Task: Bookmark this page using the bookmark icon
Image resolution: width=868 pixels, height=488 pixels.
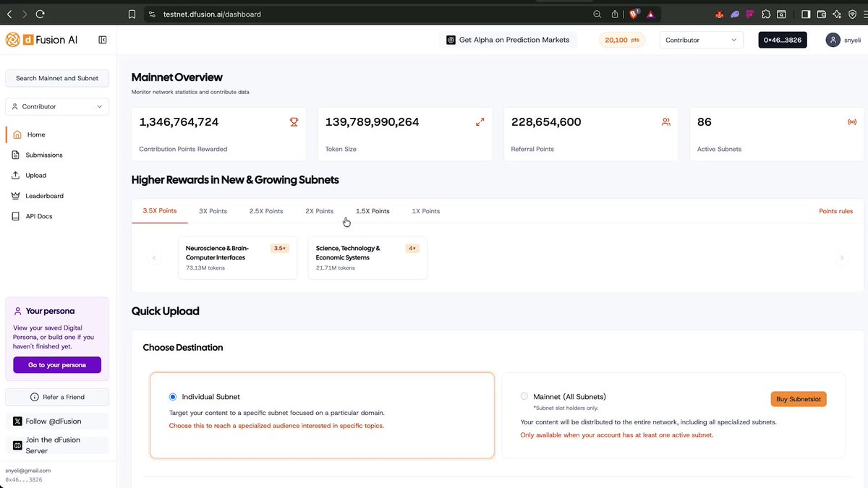Action: click(x=132, y=14)
